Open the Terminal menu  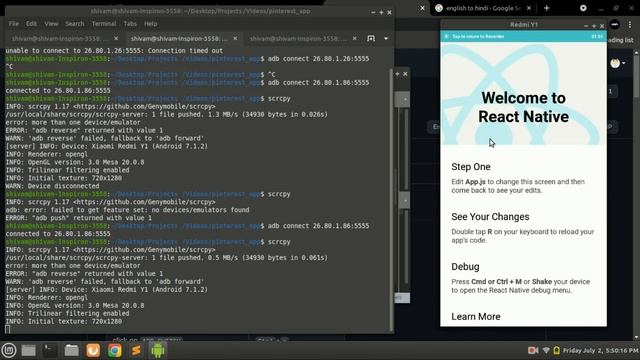(x=104, y=24)
